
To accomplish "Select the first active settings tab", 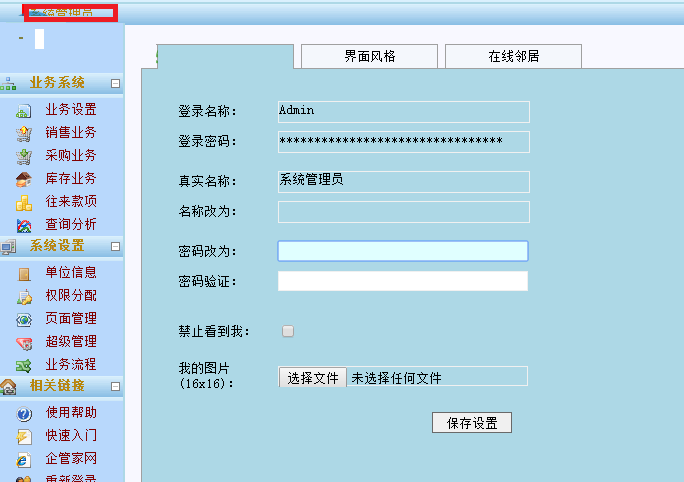I will [226, 56].
